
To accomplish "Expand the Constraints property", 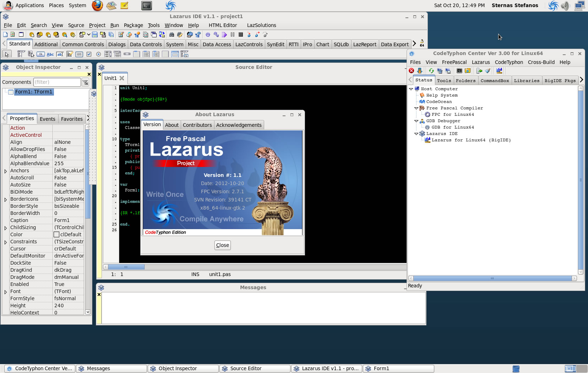I will pyautogui.click(x=6, y=242).
